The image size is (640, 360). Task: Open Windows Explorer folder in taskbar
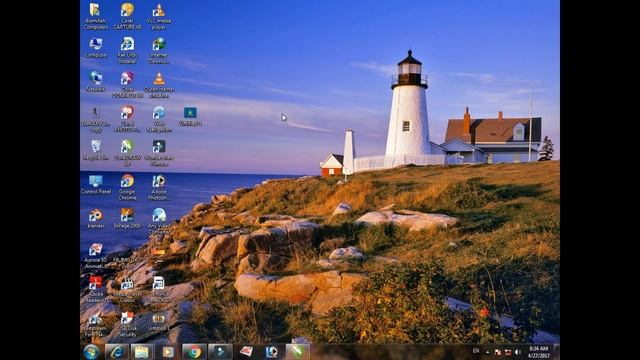point(142,352)
